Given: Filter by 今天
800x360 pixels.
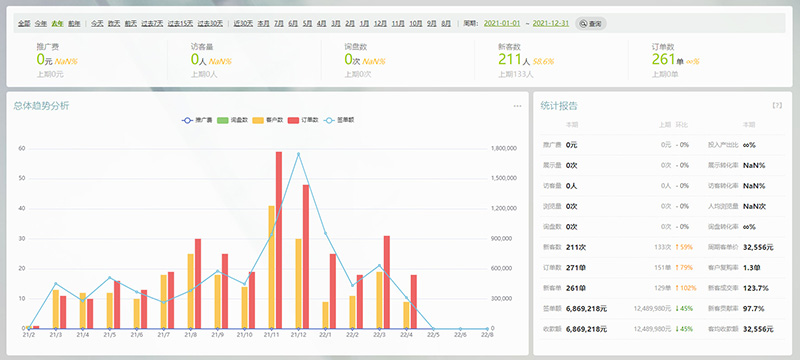Looking at the screenshot, I should pyautogui.click(x=97, y=23).
